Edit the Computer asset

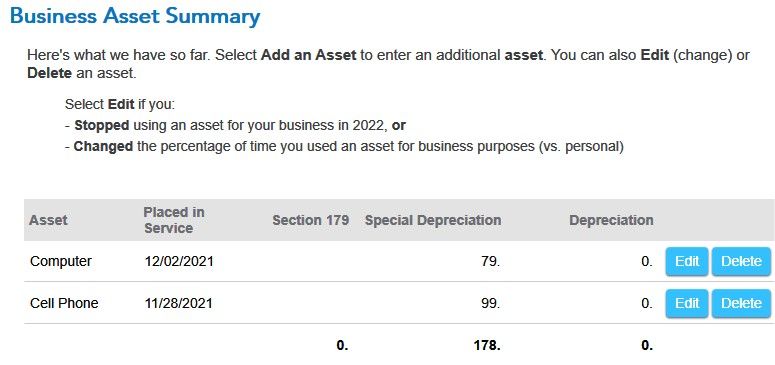coord(687,261)
